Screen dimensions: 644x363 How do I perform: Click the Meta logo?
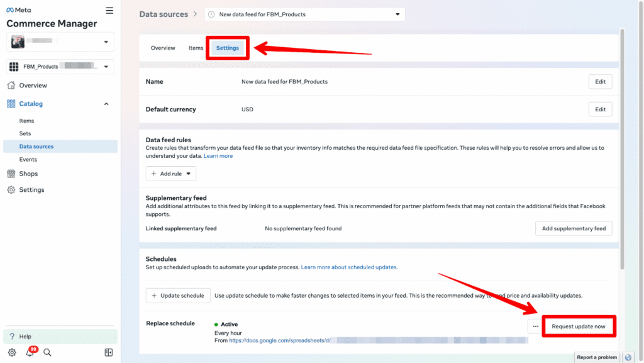coord(18,10)
